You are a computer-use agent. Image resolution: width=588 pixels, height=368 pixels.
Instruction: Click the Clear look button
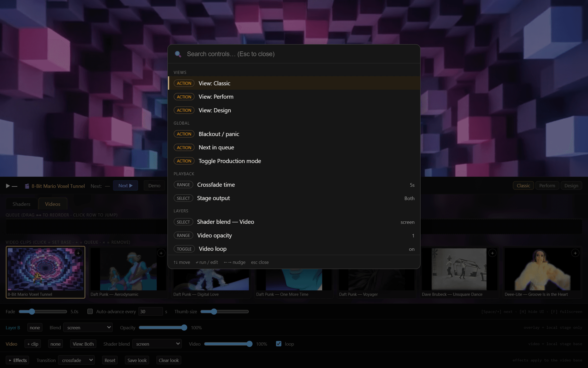[x=169, y=360]
